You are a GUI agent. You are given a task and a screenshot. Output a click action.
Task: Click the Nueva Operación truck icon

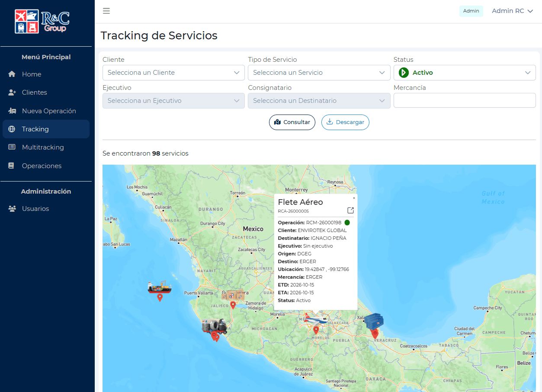12,111
